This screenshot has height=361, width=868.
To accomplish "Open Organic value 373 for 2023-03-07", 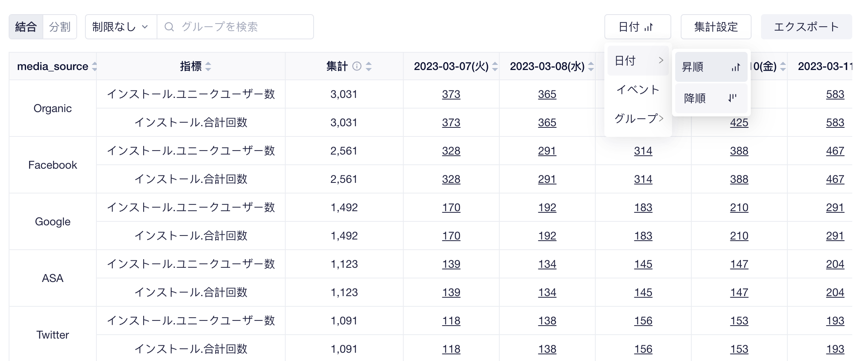I will [451, 94].
